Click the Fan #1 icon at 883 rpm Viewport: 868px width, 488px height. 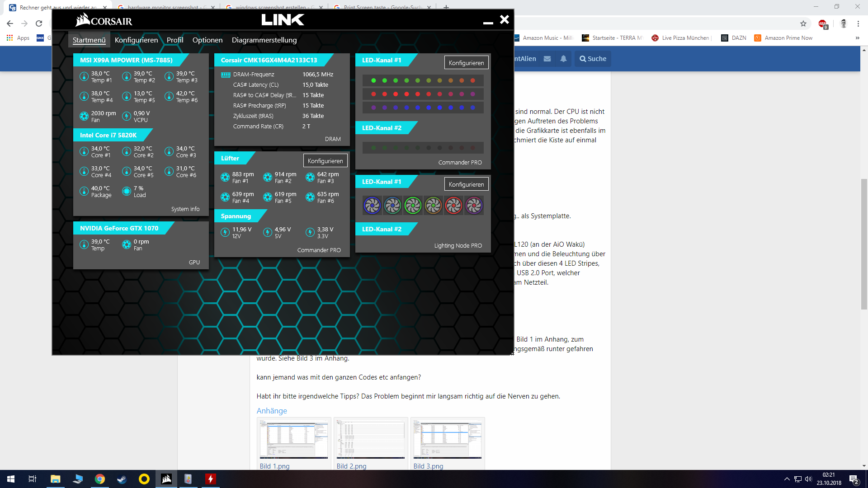[225, 177]
